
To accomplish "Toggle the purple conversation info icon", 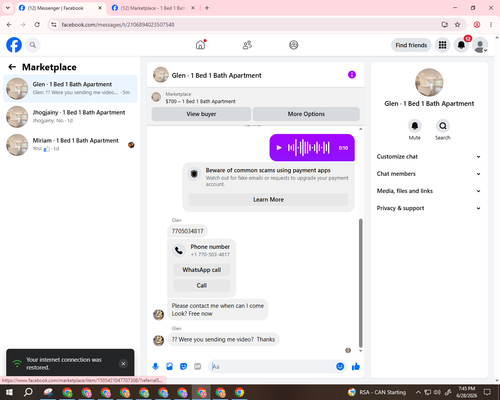I will [x=352, y=75].
